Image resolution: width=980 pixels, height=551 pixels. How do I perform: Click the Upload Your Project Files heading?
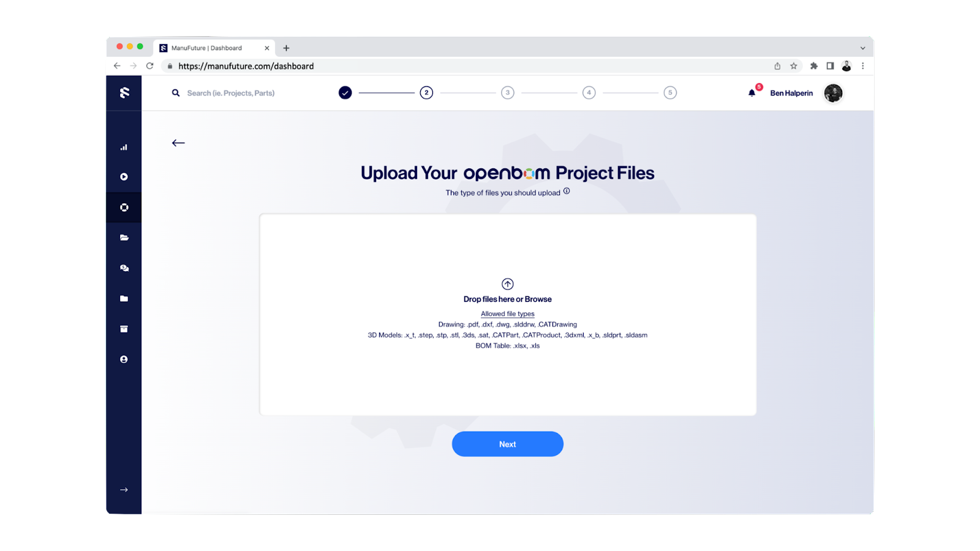[x=508, y=173]
